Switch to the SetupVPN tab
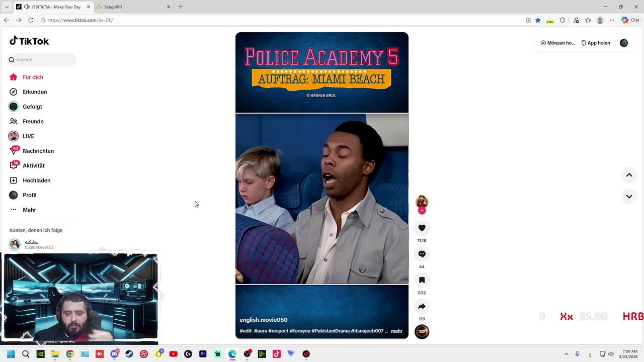Image resolution: width=644 pixels, height=362 pixels. [133, 7]
